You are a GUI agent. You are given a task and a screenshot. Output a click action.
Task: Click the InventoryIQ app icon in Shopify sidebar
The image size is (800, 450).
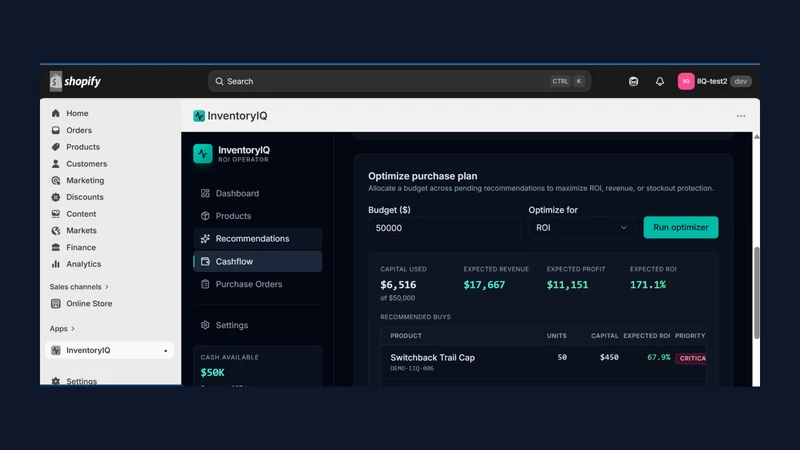tap(56, 351)
